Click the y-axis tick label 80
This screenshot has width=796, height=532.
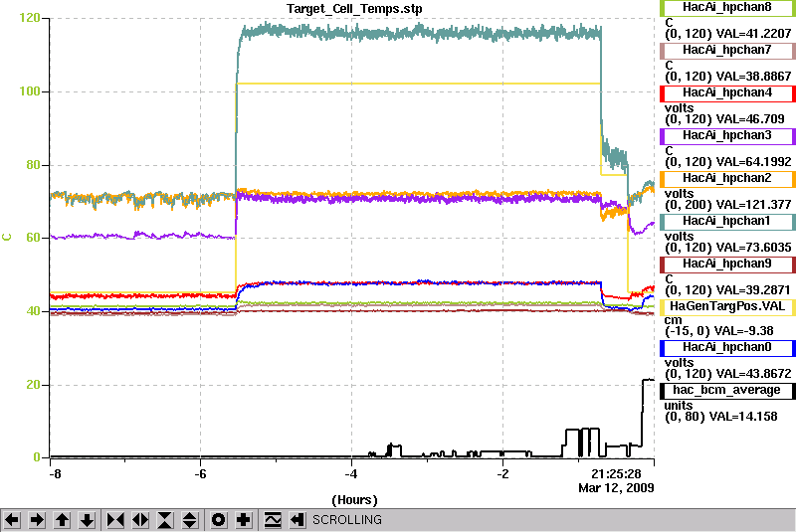(x=33, y=165)
